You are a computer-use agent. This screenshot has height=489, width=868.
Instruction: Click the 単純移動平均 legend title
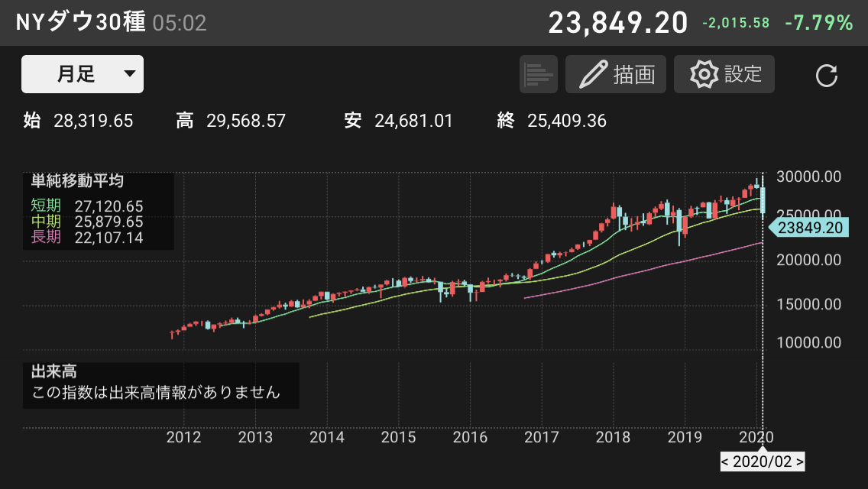coord(77,181)
